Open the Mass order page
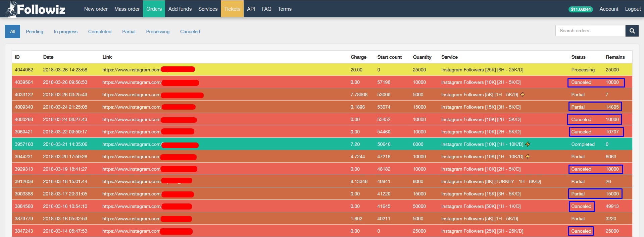 (x=127, y=9)
